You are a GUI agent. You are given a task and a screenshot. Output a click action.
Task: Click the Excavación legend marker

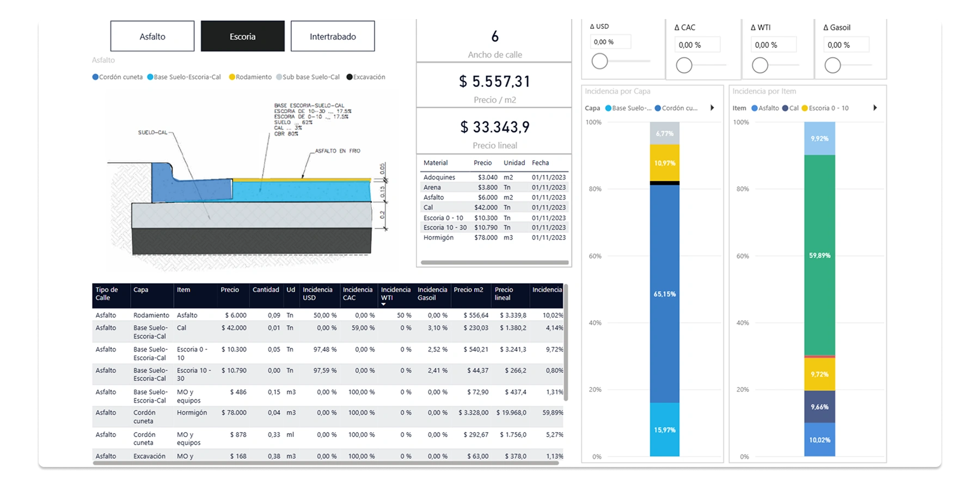pyautogui.click(x=350, y=77)
